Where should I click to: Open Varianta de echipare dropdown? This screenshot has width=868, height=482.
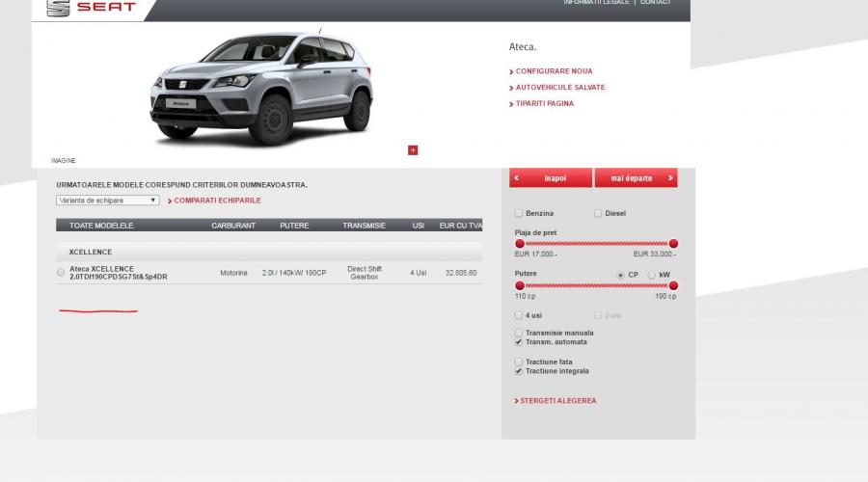[107, 201]
